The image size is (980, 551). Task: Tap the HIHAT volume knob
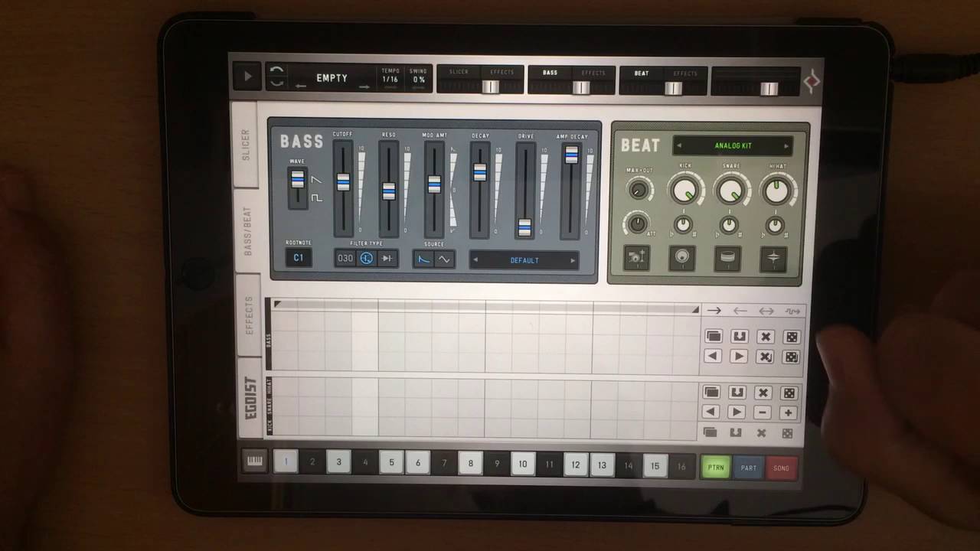click(x=776, y=191)
